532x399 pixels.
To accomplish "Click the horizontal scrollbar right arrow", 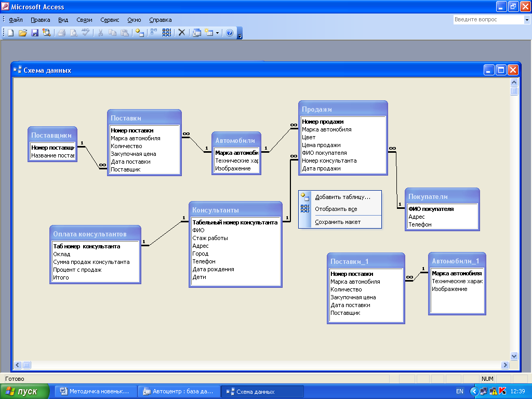I will coord(505,365).
